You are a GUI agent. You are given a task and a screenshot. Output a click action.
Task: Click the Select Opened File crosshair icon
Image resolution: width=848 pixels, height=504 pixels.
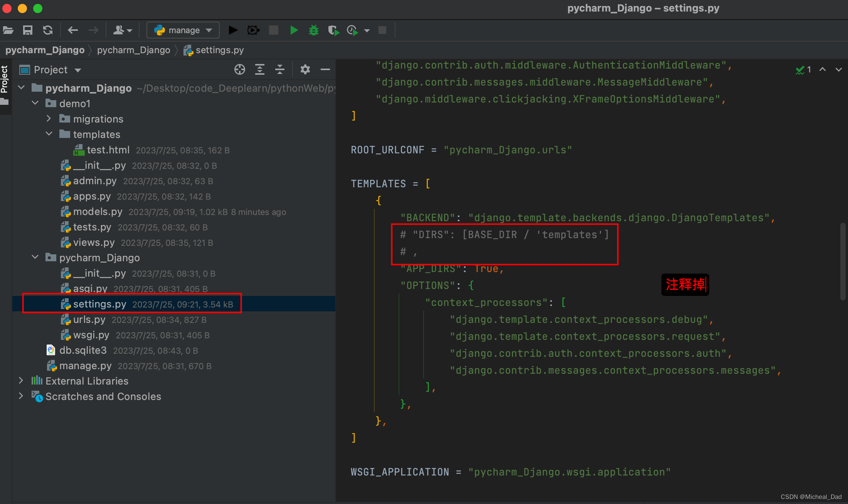(239, 70)
